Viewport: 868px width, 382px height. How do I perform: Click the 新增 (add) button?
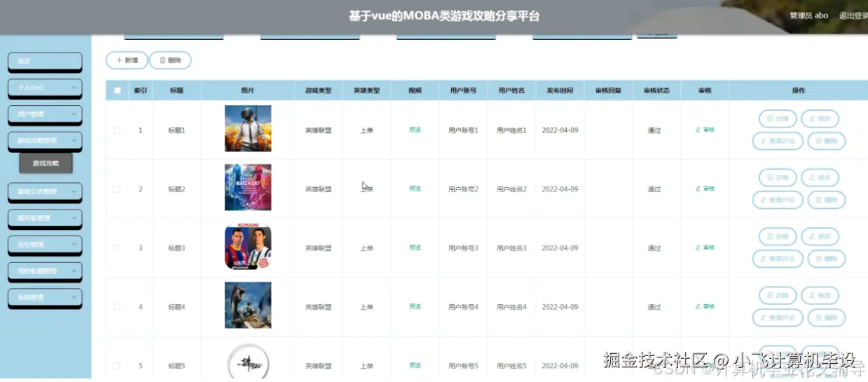(127, 60)
